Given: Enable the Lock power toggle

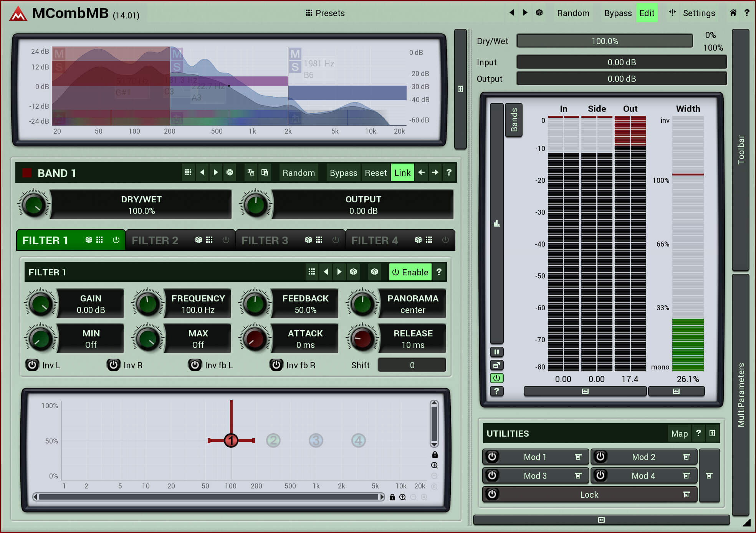Looking at the screenshot, I should [492, 494].
